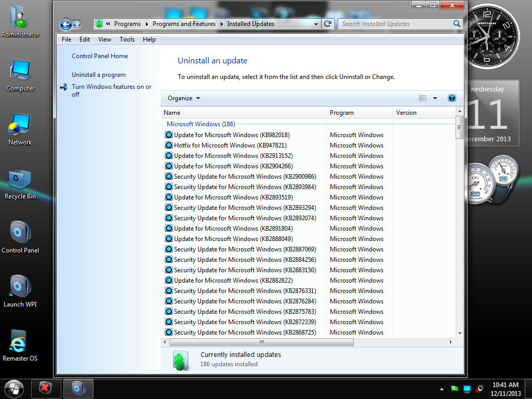Image resolution: width=532 pixels, height=399 pixels.
Task: Open the View menu
Action: [104, 39]
